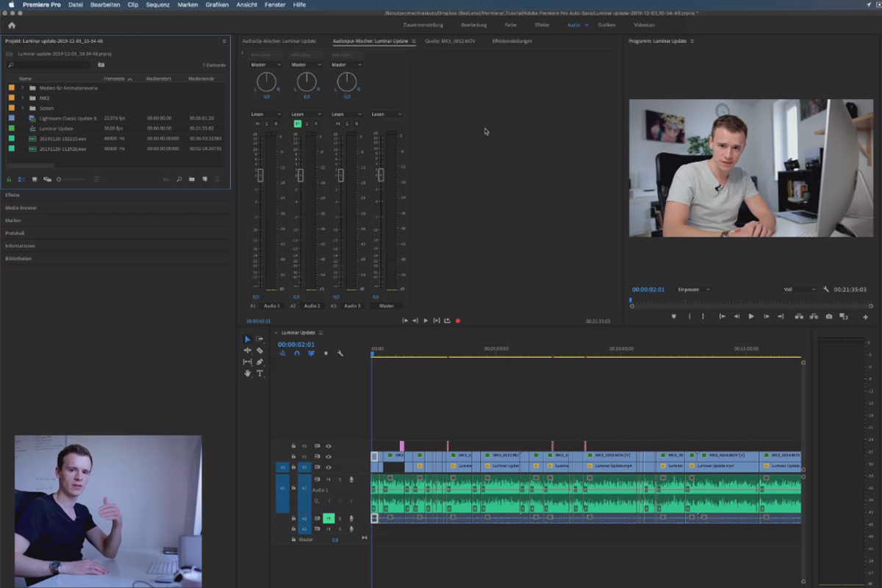Screen dimensions: 882x588
Task: Open timeline wrench settings
Action: pyautogui.click(x=340, y=354)
